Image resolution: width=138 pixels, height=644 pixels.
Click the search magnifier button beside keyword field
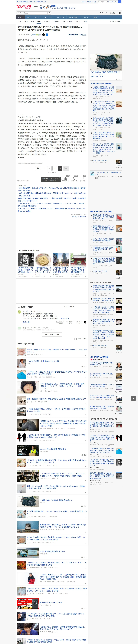(x=49, y=13)
